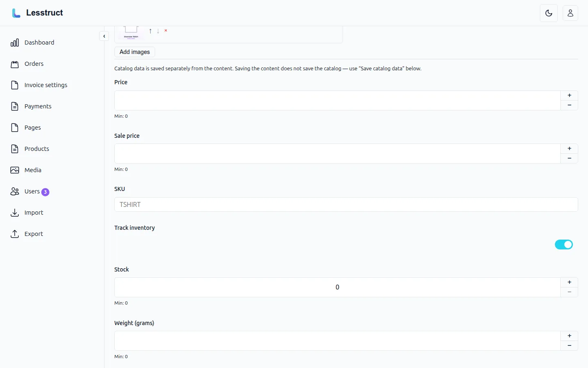Click the Lesstruct logo

pos(38,13)
